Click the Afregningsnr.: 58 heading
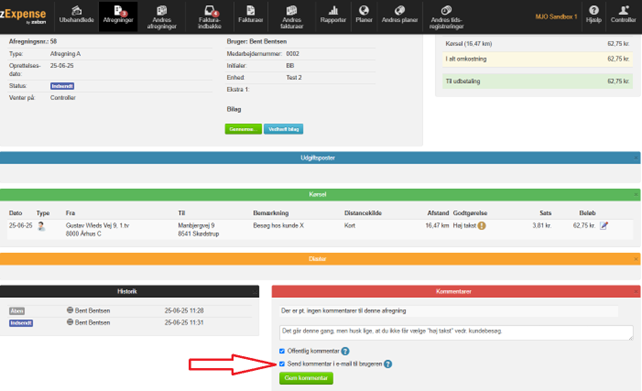The height and width of the screenshot is (391, 642). 33,41
